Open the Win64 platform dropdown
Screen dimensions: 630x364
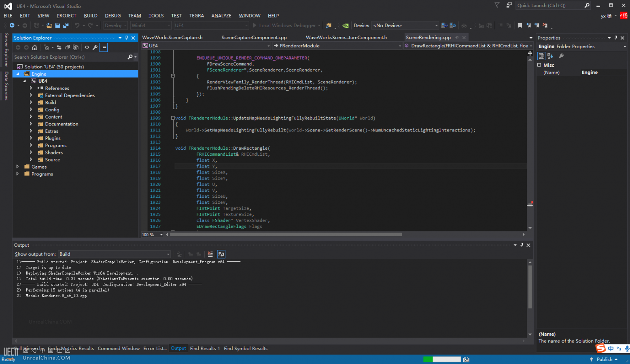tap(151, 25)
